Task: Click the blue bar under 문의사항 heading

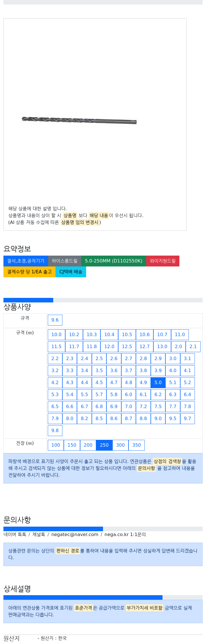Action: point(53,529)
